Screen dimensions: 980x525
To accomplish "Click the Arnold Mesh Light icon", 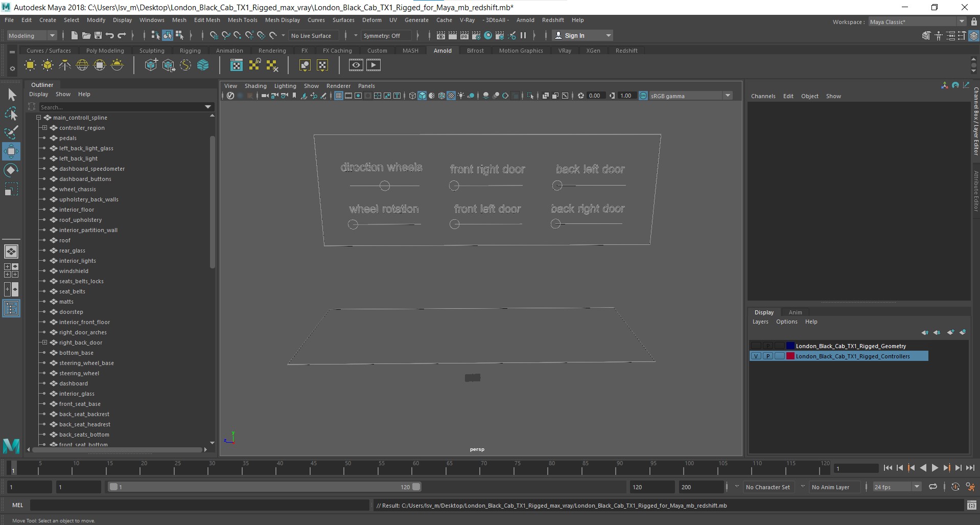I will pyautogui.click(x=48, y=65).
